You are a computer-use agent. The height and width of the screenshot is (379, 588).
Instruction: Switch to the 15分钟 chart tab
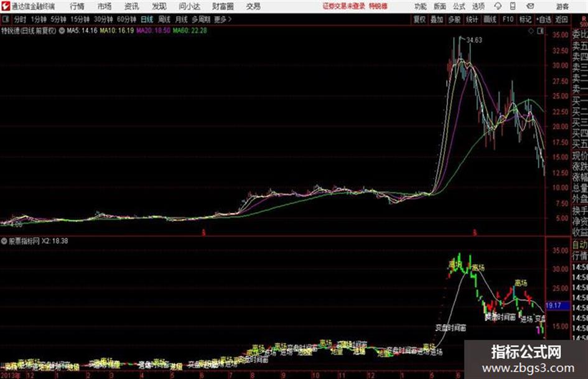(80, 19)
